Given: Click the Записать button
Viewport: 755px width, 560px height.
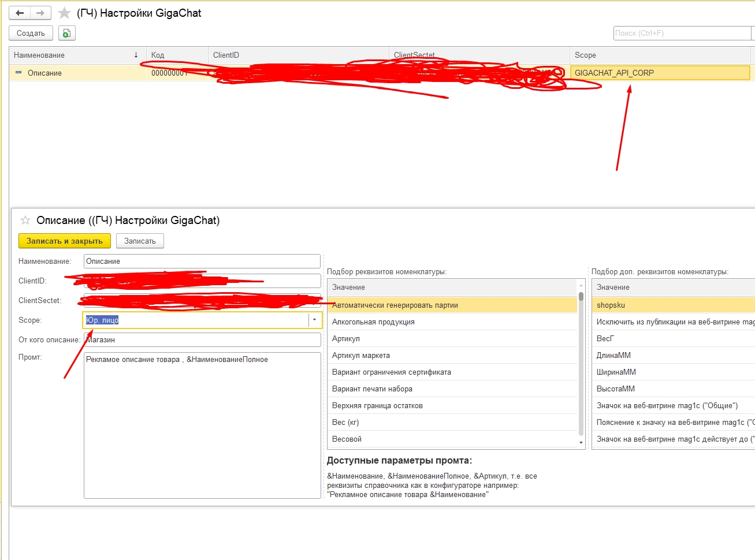Looking at the screenshot, I should [140, 241].
